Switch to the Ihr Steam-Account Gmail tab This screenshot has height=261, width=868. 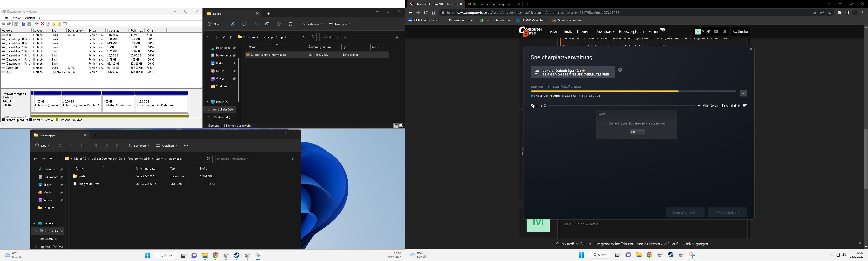click(492, 4)
